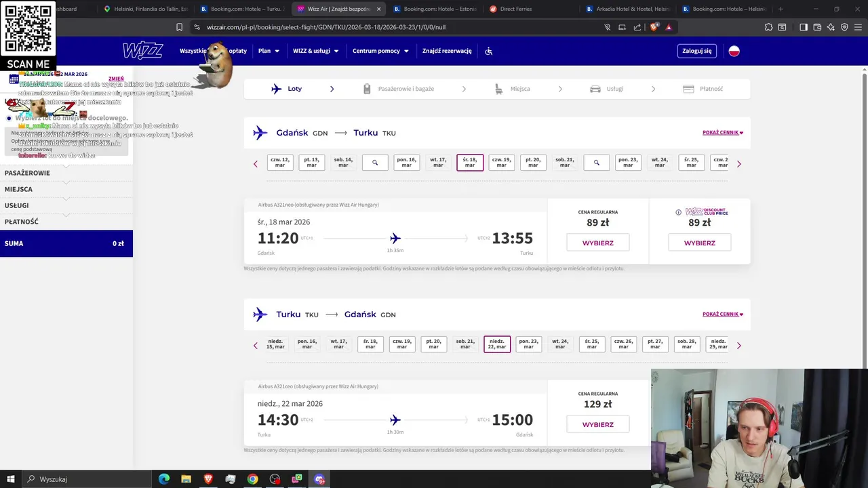This screenshot has height=488, width=868.
Task: Open the Brave Wallet icon
Action: coord(817,27)
